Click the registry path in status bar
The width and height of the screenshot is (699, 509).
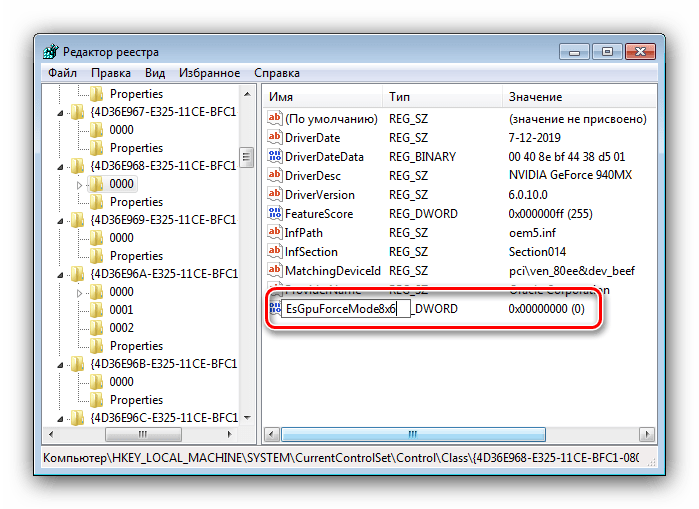[341, 458]
